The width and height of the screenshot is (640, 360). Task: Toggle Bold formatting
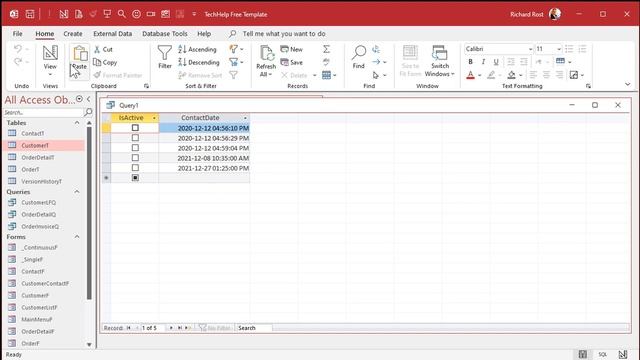pyautogui.click(x=471, y=62)
